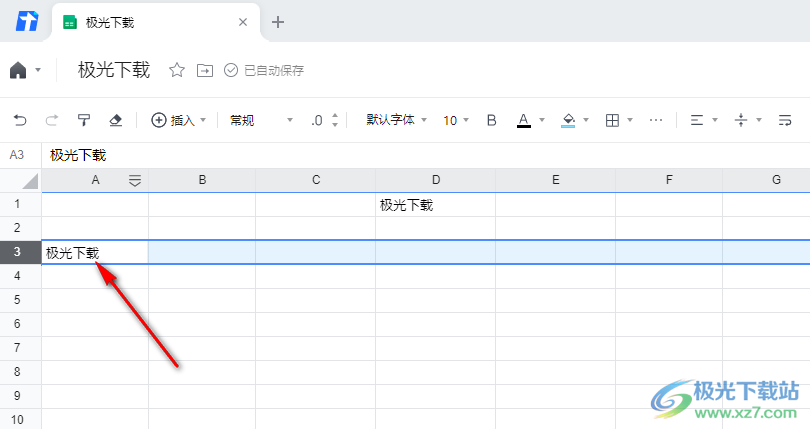
Task: Select row 7 header
Action: [x=21, y=348]
